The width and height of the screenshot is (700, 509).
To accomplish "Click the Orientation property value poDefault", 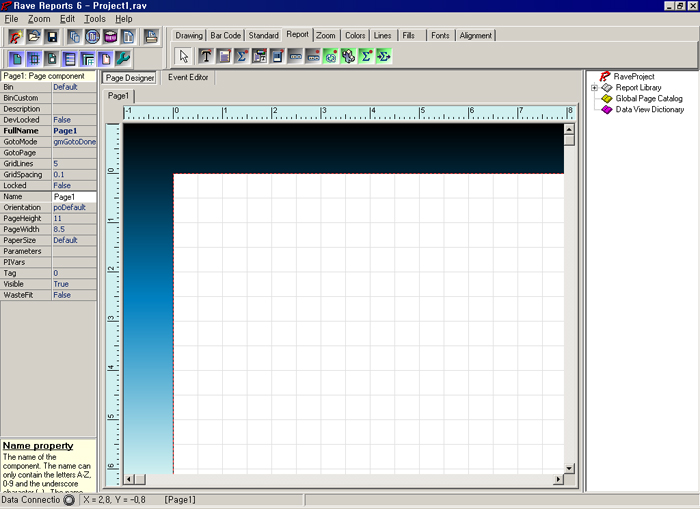I will click(74, 208).
